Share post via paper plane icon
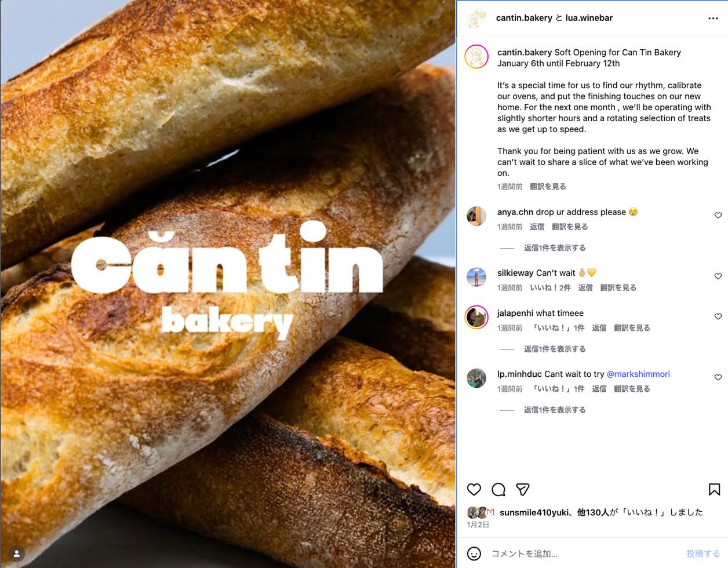 (523, 490)
